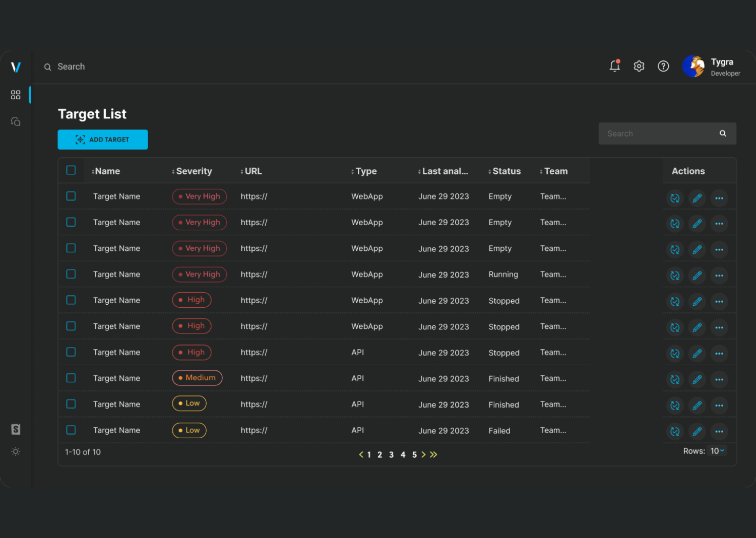Open more actions for Running row

pyautogui.click(x=719, y=276)
